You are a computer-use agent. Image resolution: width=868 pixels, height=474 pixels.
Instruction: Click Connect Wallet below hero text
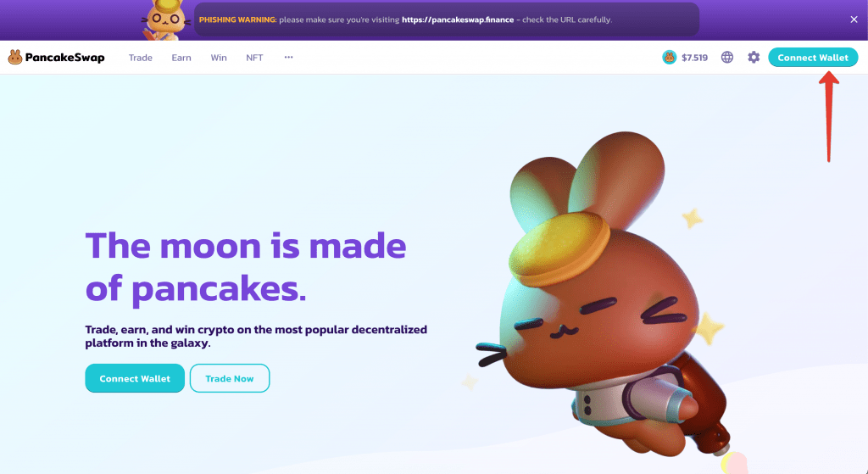coord(135,378)
